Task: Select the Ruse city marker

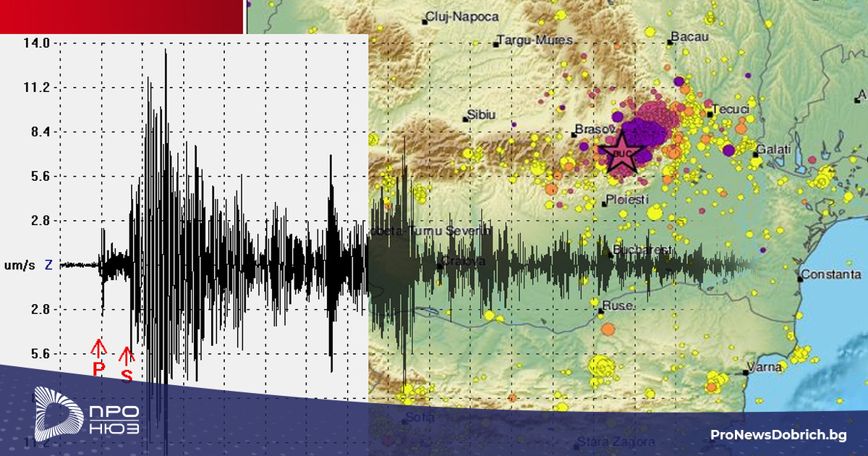Action: pyautogui.click(x=600, y=312)
